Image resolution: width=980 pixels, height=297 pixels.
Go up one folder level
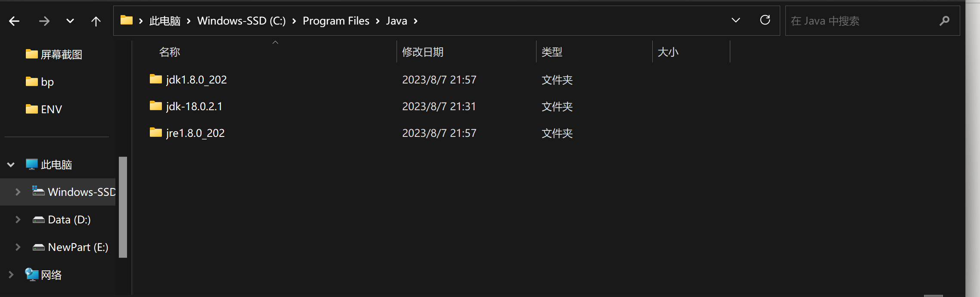[x=96, y=20]
